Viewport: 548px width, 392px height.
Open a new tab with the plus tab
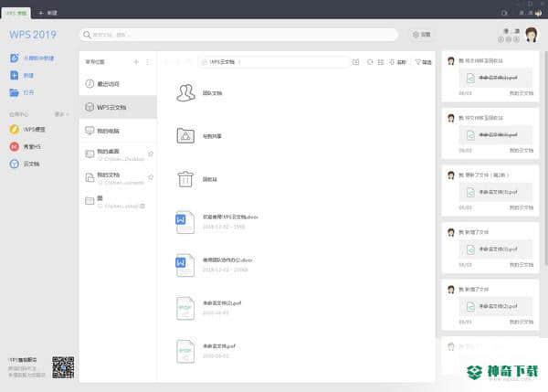click(x=47, y=13)
